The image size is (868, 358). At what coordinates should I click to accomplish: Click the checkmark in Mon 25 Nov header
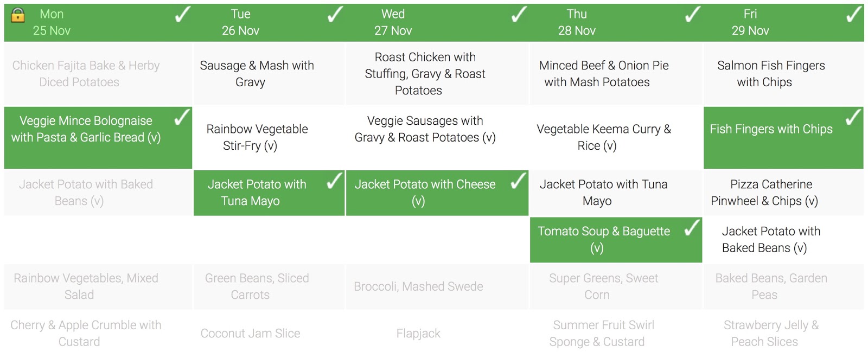[x=182, y=15]
